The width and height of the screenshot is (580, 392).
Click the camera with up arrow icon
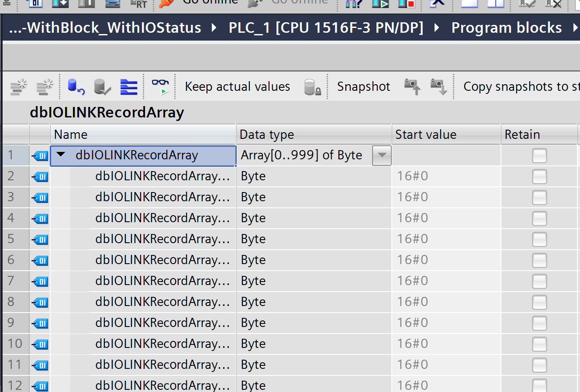412,87
